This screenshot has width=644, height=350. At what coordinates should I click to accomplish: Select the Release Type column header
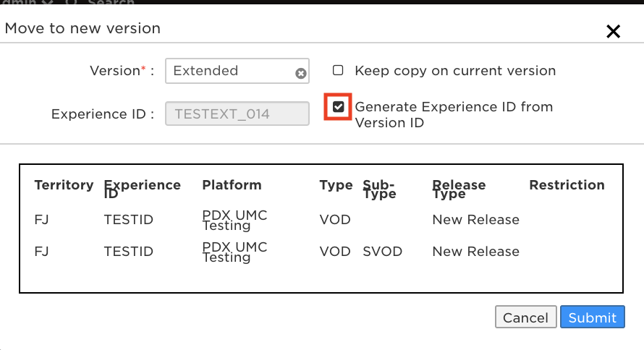[x=459, y=189]
